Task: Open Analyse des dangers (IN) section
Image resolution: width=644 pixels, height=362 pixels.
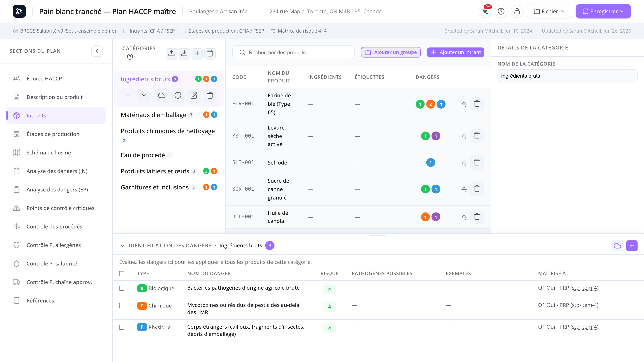Action: (x=56, y=171)
